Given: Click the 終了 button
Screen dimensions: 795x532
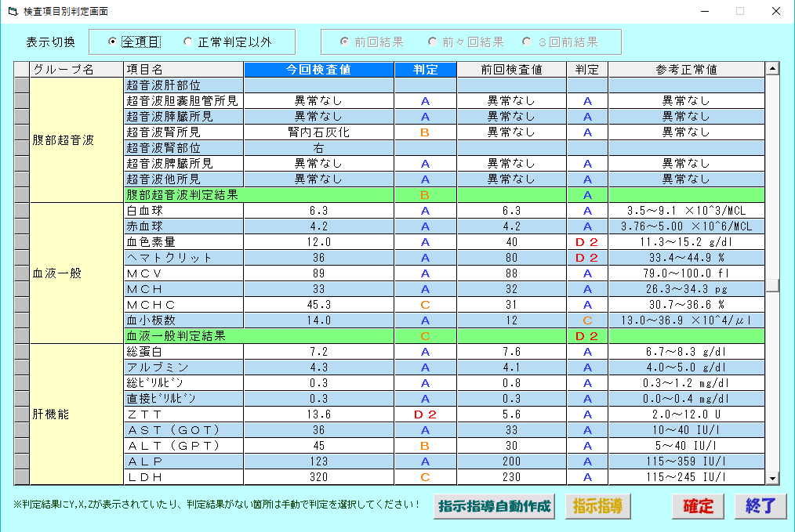Looking at the screenshot, I should [761, 506].
